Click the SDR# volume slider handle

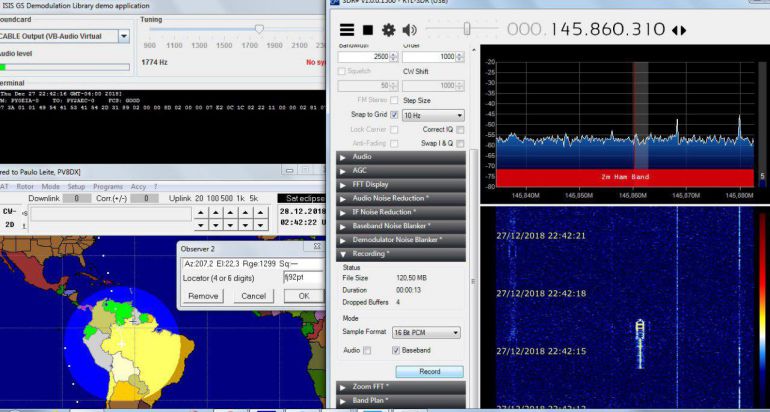pyautogui.click(x=466, y=29)
